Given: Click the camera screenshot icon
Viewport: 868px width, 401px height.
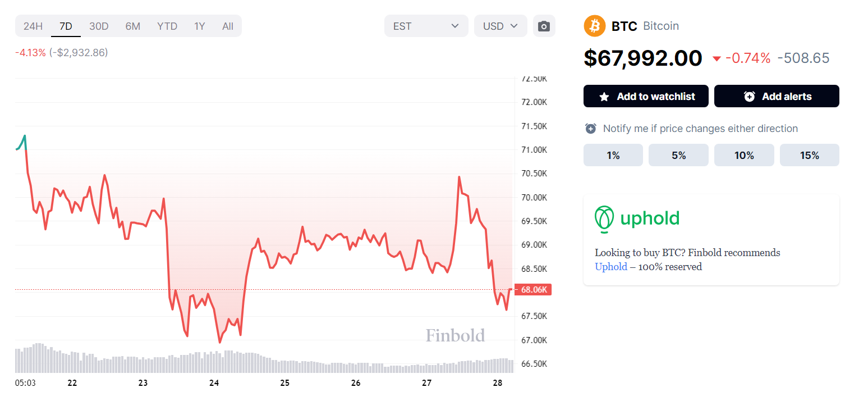Looking at the screenshot, I should point(544,26).
